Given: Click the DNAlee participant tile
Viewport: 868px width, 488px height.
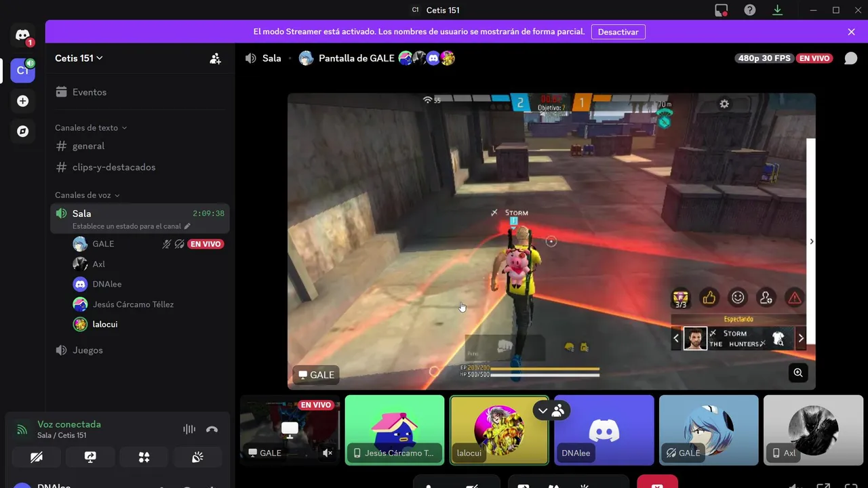Looking at the screenshot, I should click(604, 430).
